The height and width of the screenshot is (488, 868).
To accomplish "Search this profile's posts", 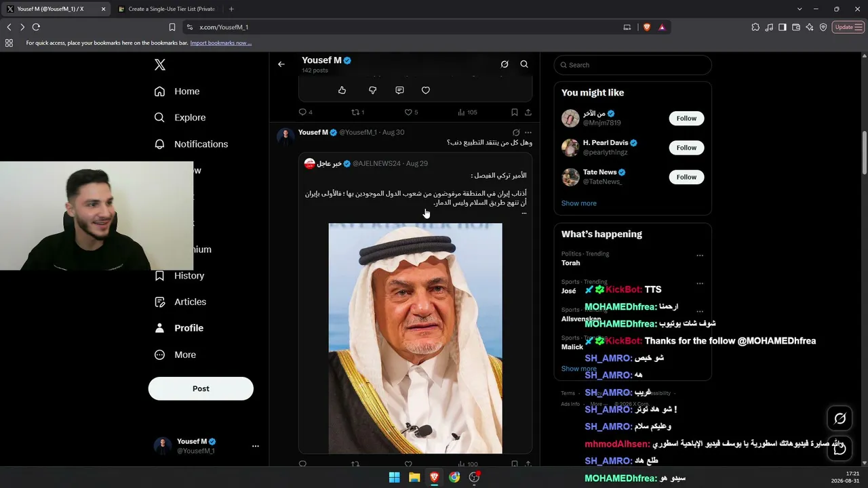I will point(524,64).
